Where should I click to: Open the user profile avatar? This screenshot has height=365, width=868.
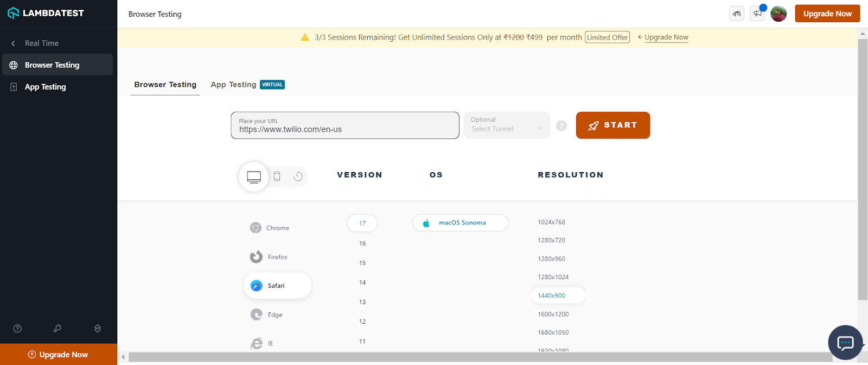pyautogui.click(x=778, y=14)
